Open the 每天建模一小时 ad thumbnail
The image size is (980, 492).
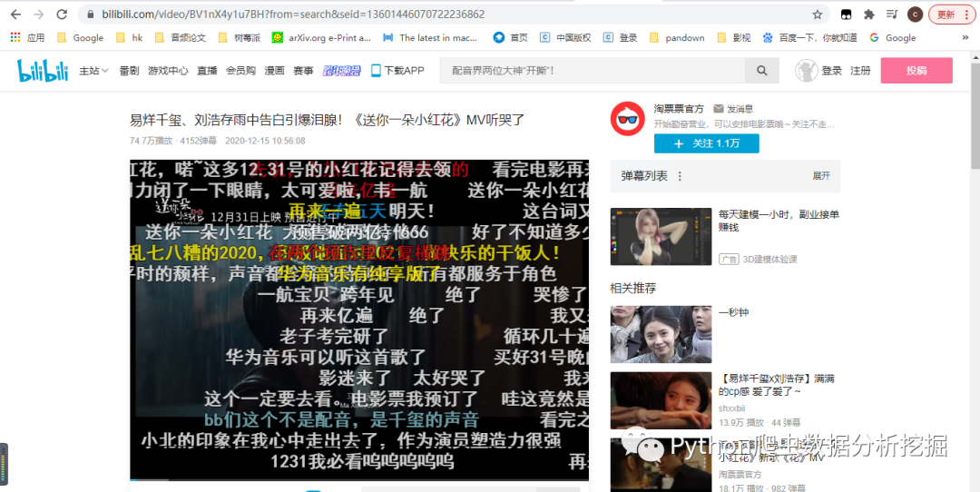click(661, 236)
